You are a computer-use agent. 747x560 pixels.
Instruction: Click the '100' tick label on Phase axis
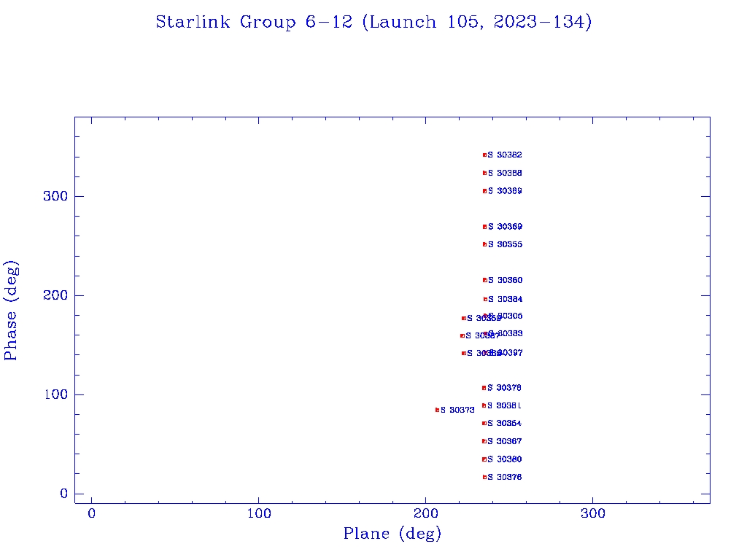[x=55, y=394]
